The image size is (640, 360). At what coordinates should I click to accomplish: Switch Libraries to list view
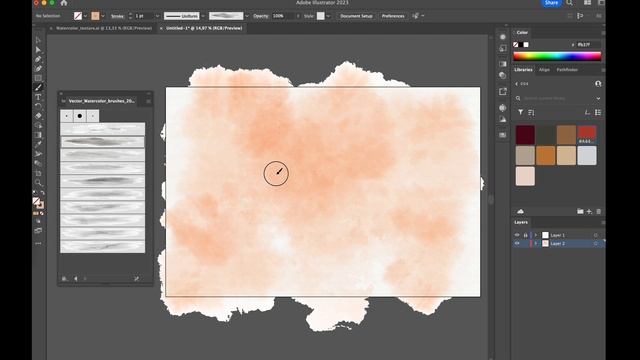pyautogui.click(x=598, y=112)
